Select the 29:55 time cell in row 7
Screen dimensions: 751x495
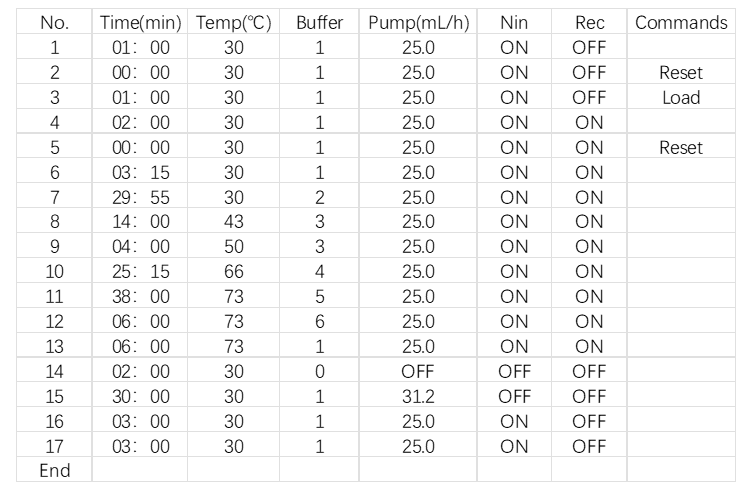coord(141,197)
